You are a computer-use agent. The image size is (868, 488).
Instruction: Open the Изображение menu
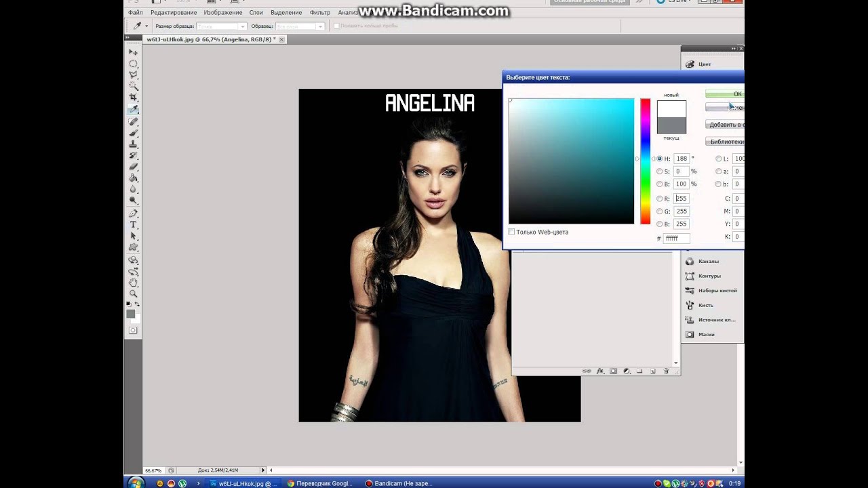click(x=223, y=12)
